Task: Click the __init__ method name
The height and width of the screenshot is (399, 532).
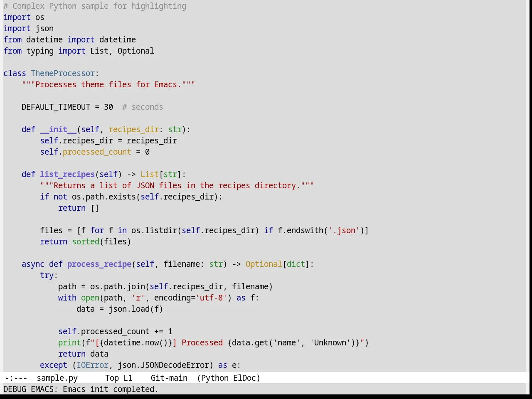Action: tap(58, 129)
